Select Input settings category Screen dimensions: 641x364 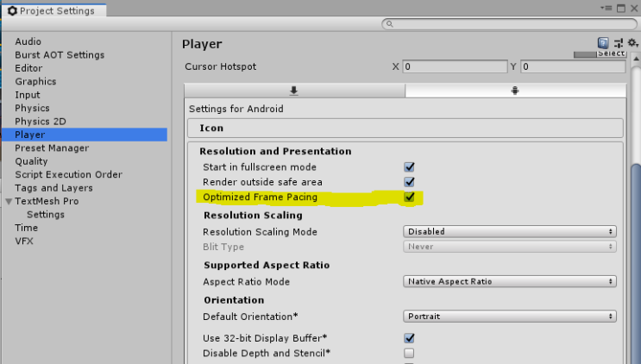[x=28, y=95]
